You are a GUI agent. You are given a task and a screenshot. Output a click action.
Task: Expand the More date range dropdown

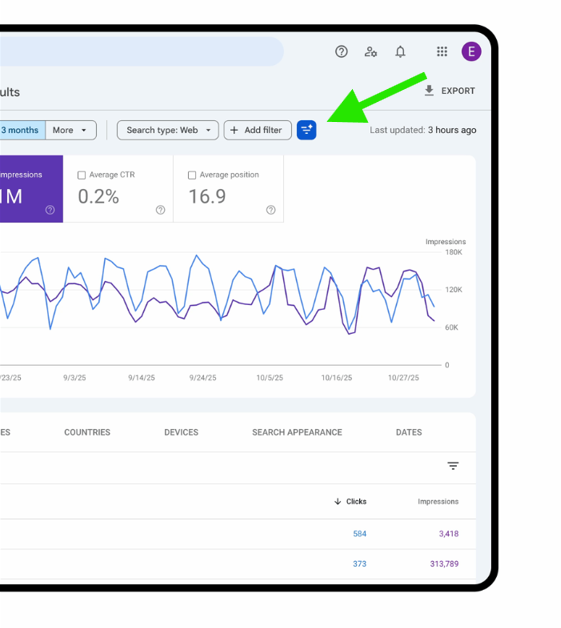pos(71,130)
